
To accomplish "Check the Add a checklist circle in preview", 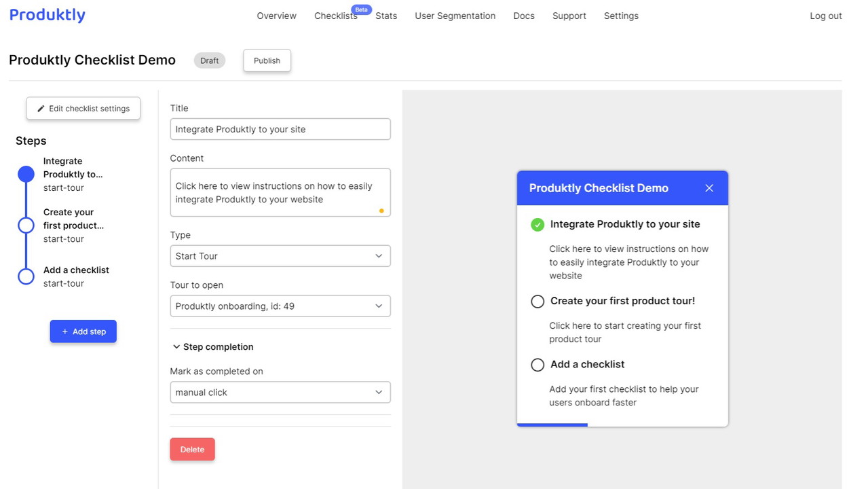I will click(537, 365).
